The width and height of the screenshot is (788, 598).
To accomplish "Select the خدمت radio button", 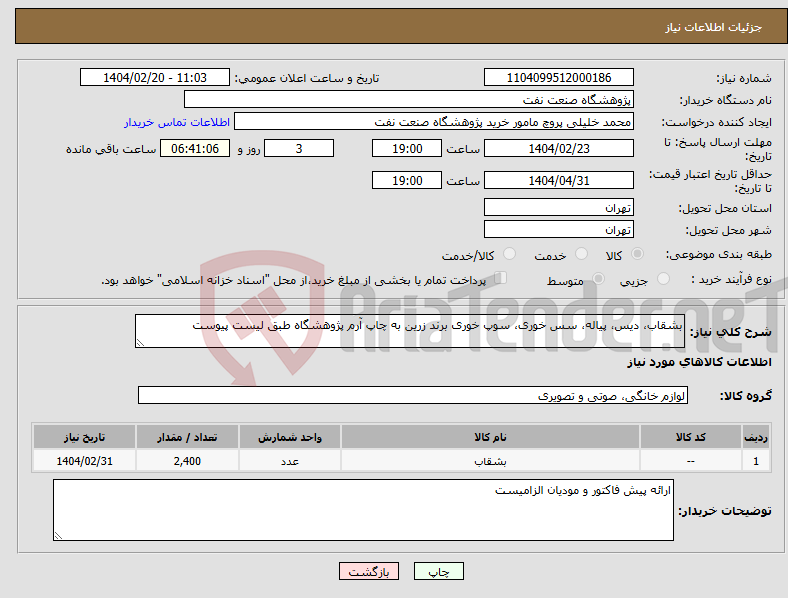I will point(581,254).
